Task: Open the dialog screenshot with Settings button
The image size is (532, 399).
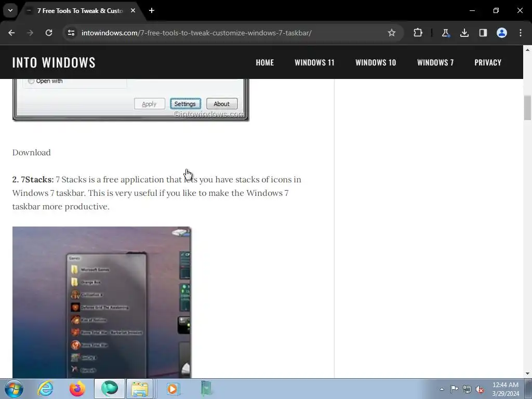Action: (x=130, y=99)
